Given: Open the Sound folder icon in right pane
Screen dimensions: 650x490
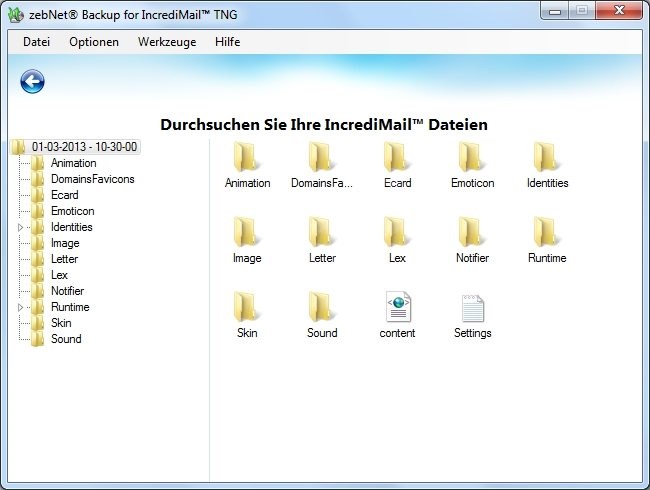Looking at the screenshot, I should (322, 308).
